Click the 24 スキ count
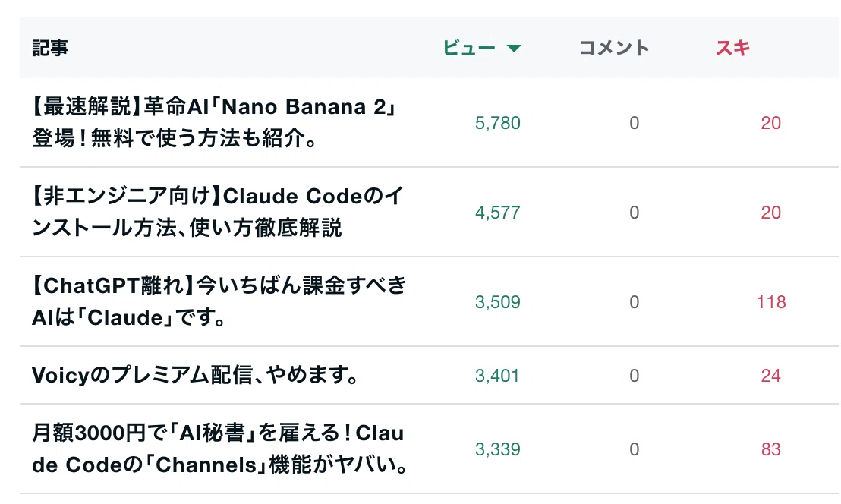 click(770, 375)
